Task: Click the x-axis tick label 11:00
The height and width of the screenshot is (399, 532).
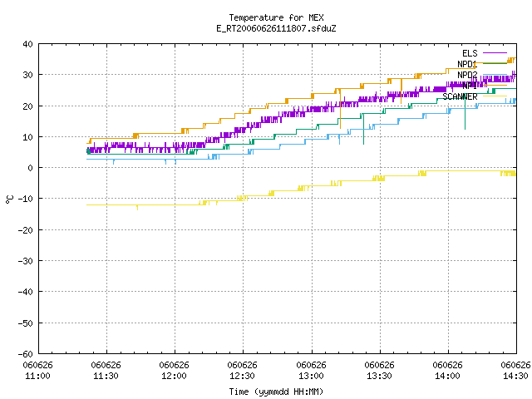Action: (x=37, y=376)
